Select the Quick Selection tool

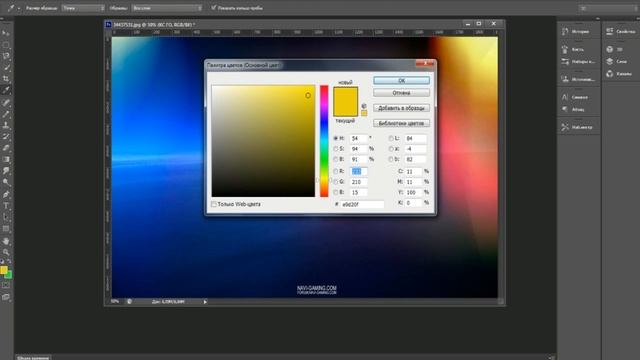(6, 67)
